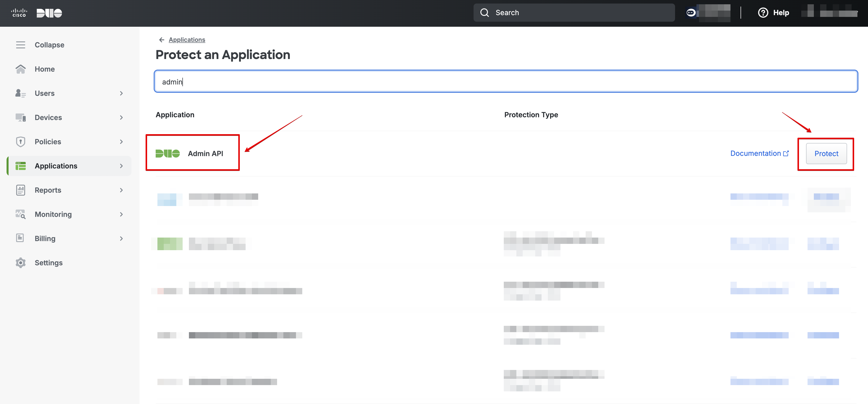Open the Applications sidebar menu item
The height and width of the screenshot is (404, 868).
pos(56,166)
